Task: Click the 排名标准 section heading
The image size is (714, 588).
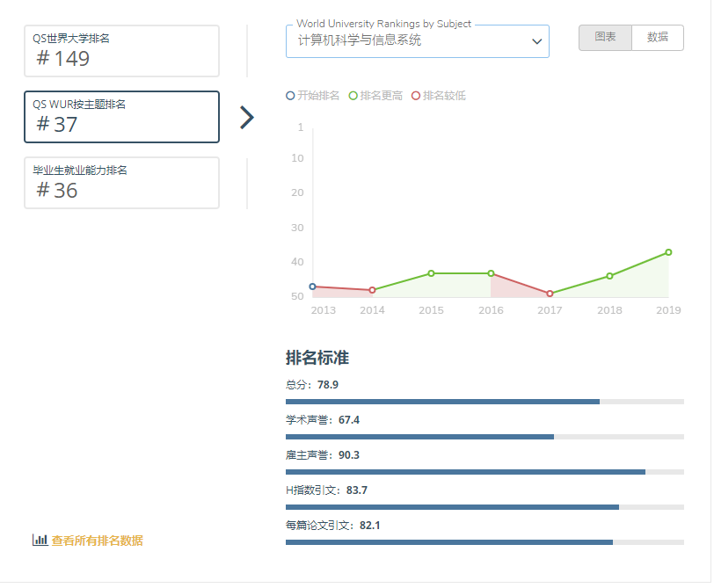Action: click(x=317, y=359)
